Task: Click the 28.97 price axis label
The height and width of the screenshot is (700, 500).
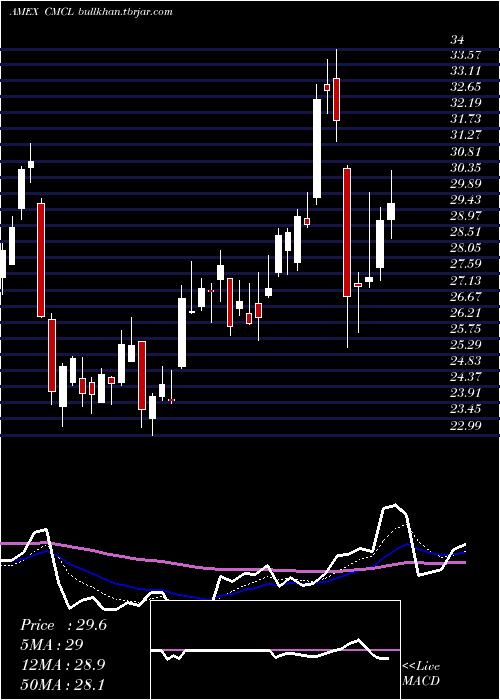Action: (x=465, y=216)
